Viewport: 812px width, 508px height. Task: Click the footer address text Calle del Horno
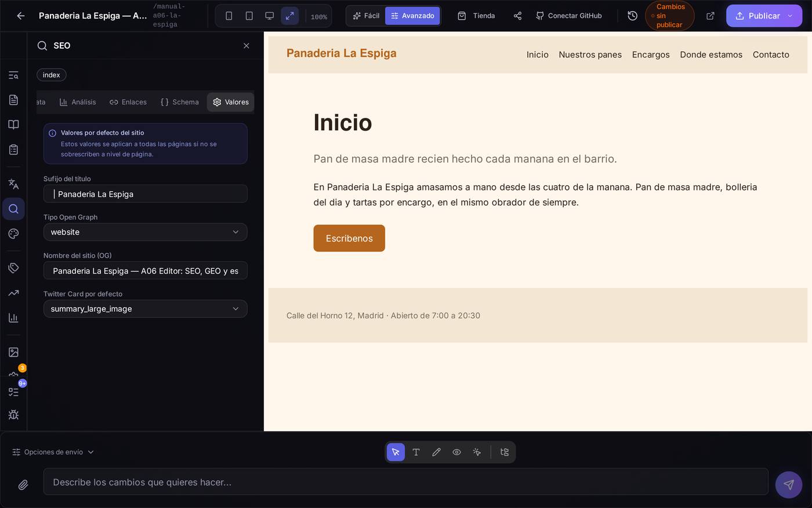point(383,316)
